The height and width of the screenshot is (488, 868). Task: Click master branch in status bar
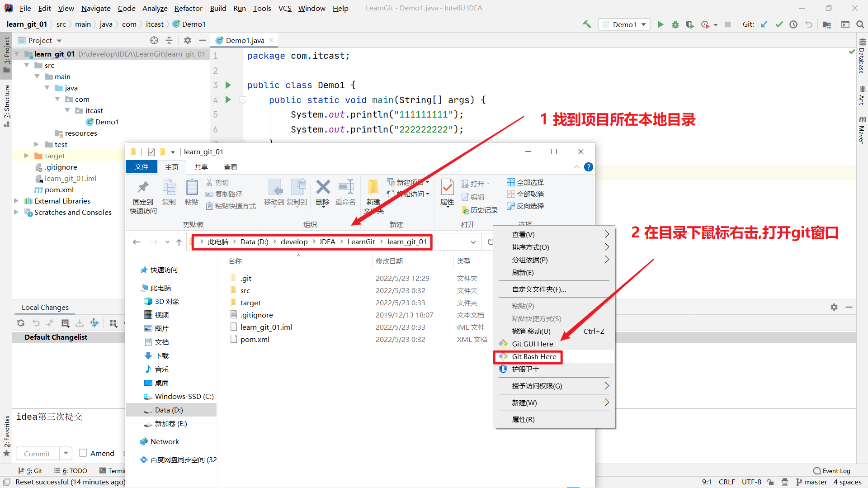click(812, 482)
